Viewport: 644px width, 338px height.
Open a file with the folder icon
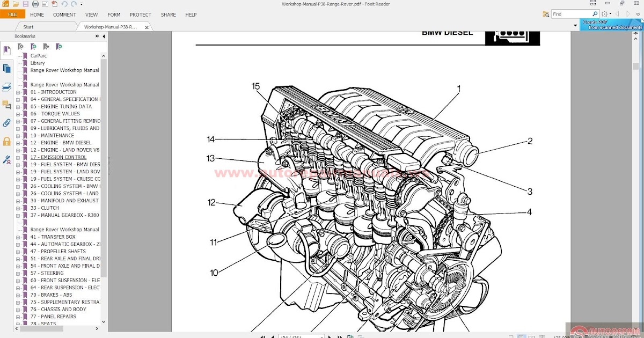click(16, 4)
